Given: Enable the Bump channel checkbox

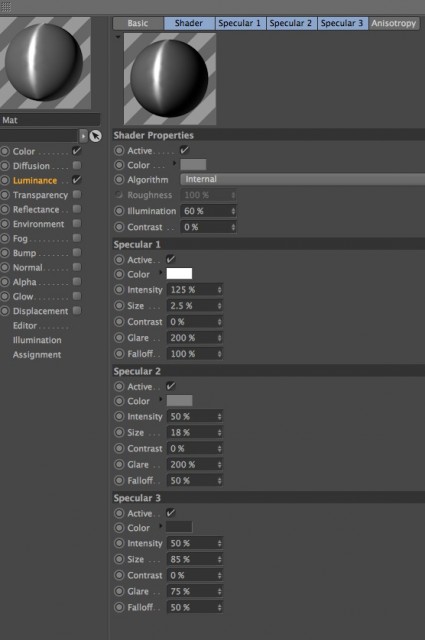Looking at the screenshot, I should click(x=76, y=252).
